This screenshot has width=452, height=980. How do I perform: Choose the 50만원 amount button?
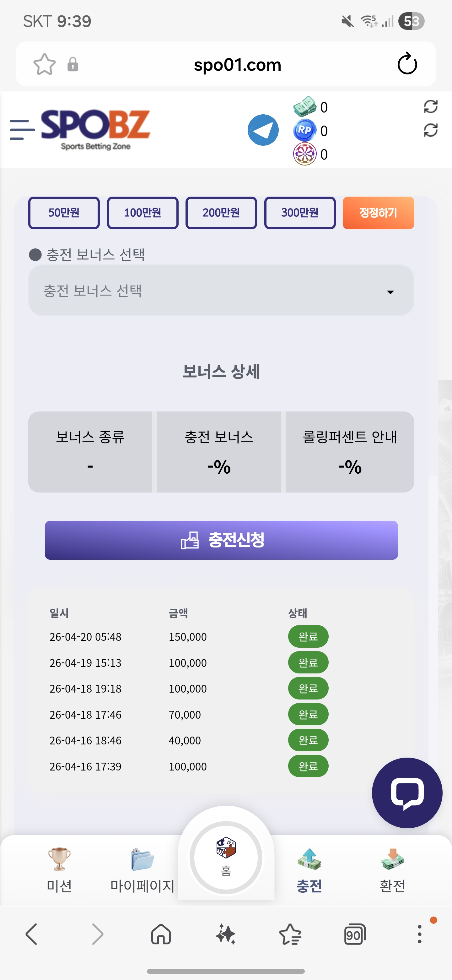pyautogui.click(x=64, y=213)
